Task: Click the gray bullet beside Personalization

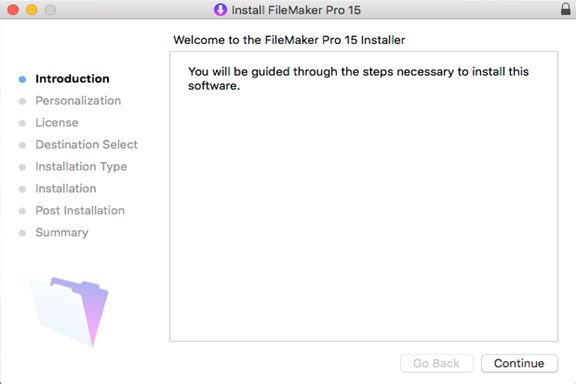Action: (22, 101)
